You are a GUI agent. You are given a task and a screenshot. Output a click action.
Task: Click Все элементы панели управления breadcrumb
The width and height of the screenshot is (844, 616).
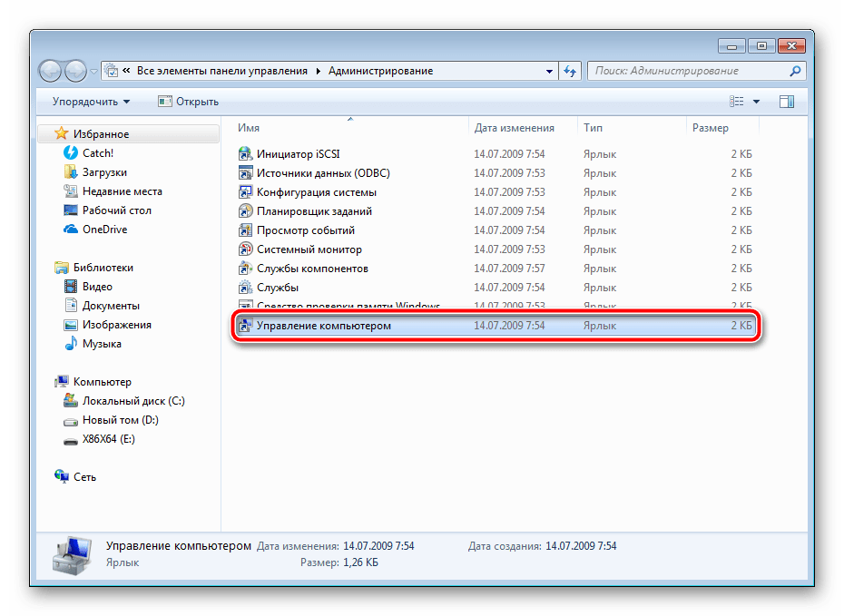222,71
